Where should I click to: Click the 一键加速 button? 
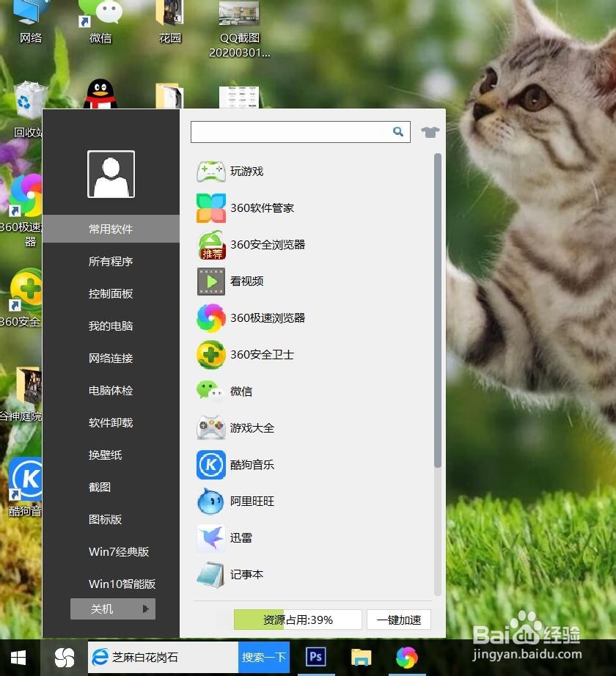point(399,620)
